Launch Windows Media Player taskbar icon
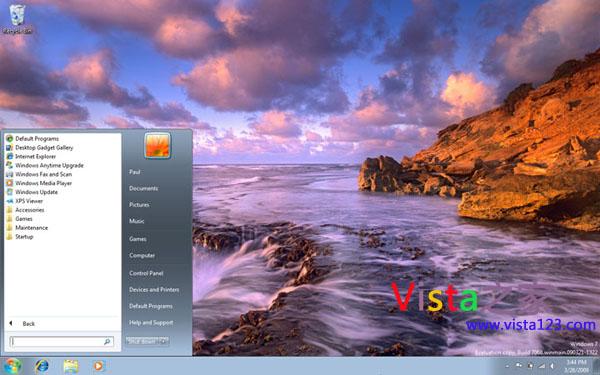Image resolution: width=600 pixels, height=375 pixels. point(98,366)
